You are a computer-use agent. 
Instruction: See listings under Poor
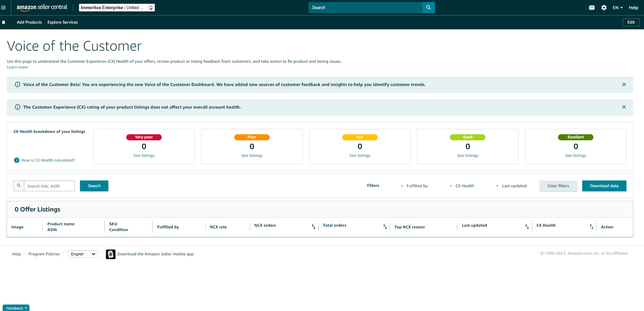(252, 155)
